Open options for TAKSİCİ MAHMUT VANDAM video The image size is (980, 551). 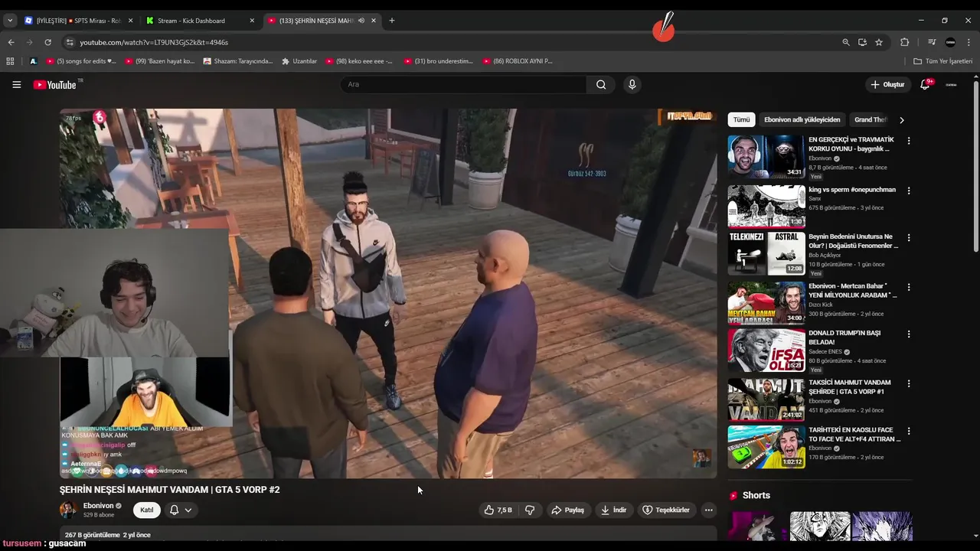point(909,383)
